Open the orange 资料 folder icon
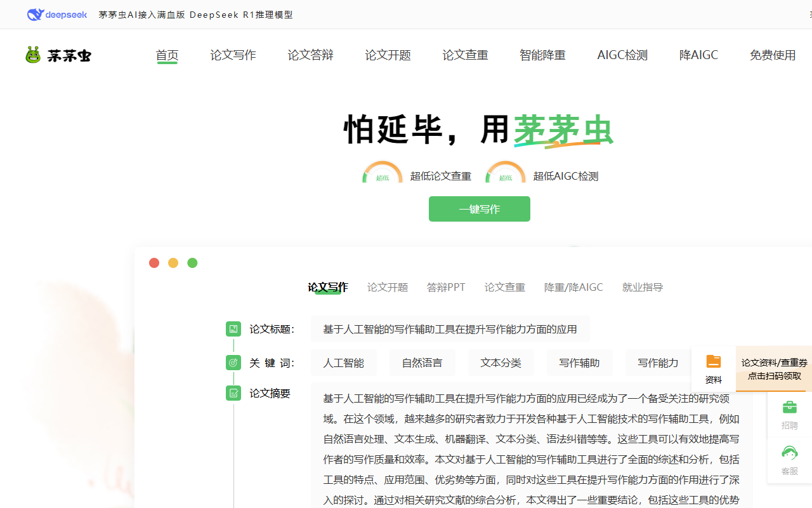812x508 pixels. [x=714, y=361]
